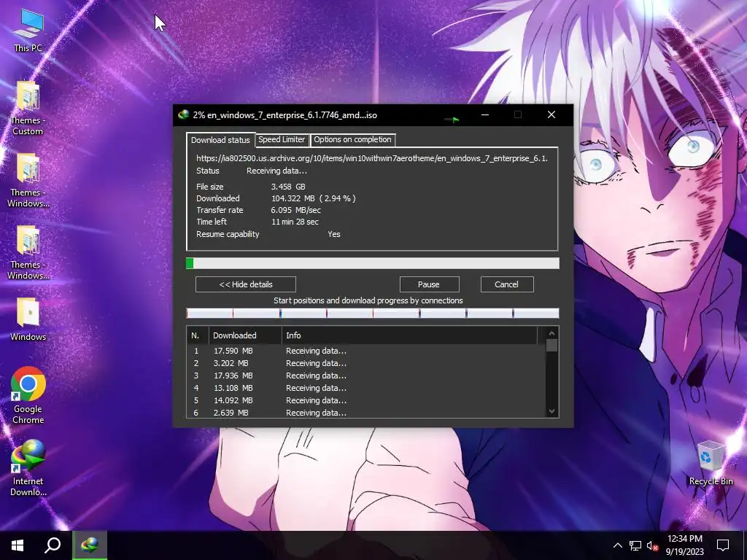This screenshot has height=560, width=747.
Task: Select connection row 6 with 2.639 MB
Action: 366,413
